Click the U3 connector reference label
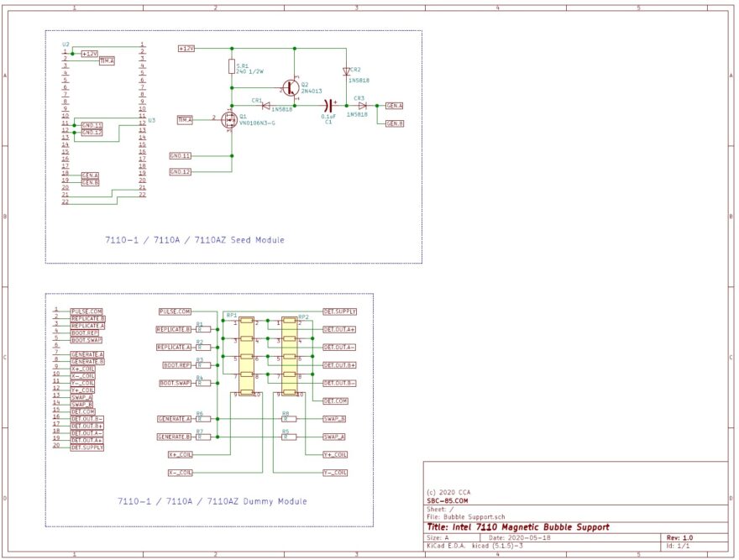This screenshot has height=560, width=739. click(151, 121)
